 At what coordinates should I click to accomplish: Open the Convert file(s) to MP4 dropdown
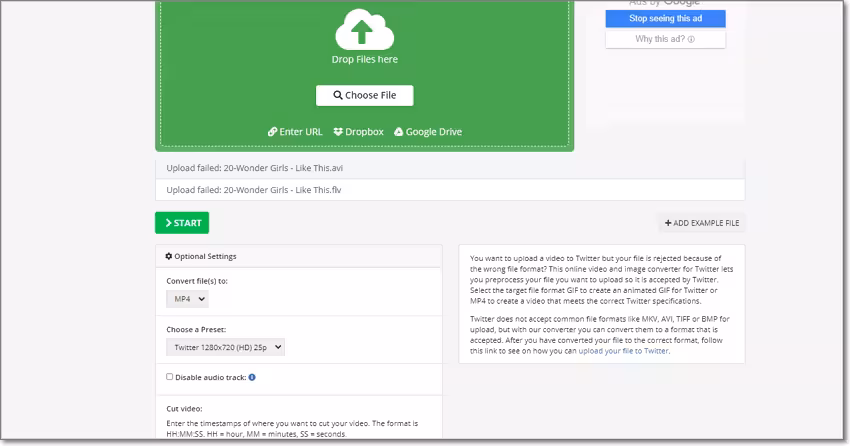point(187,299)
